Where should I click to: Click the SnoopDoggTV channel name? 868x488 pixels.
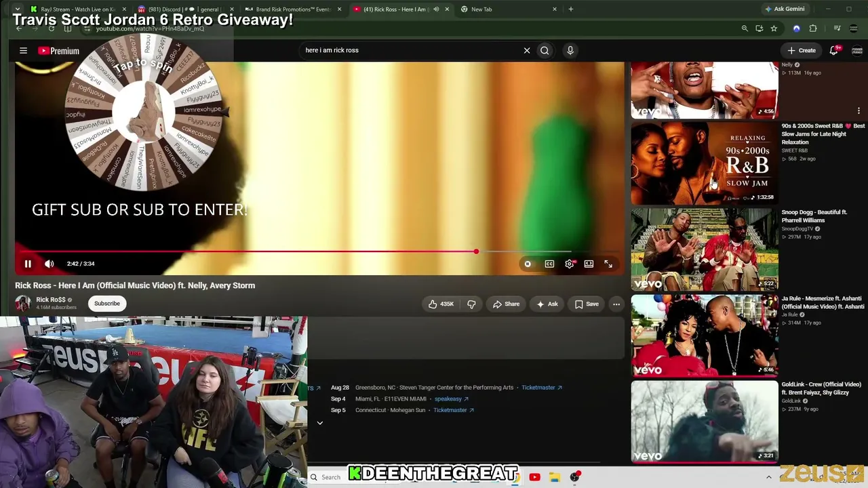click(798, 229)
